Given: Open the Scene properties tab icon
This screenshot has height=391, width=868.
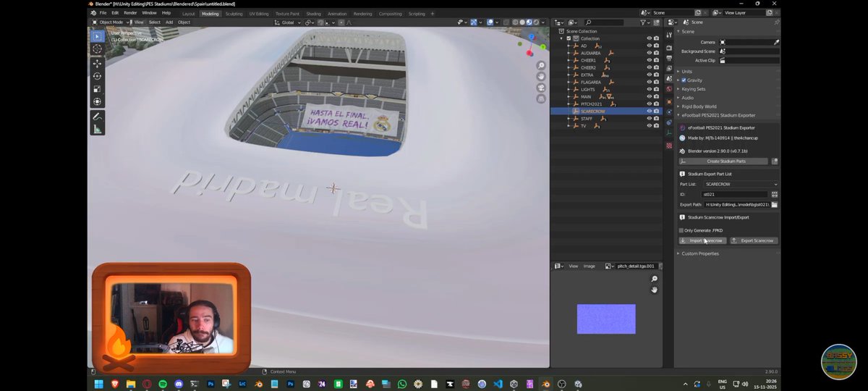Looking at the screenshot, I should pos(669,78).
